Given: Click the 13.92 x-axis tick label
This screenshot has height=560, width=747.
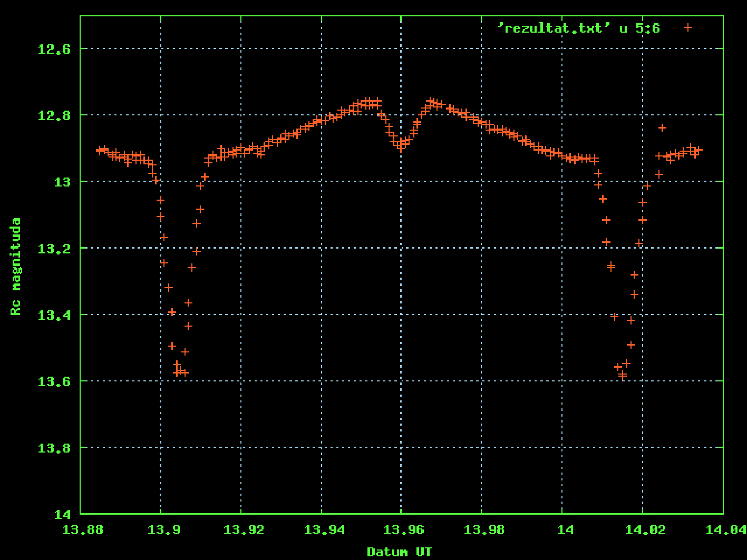Looking at the screenshot, I should pyautogui.click(x=244, y=529).
